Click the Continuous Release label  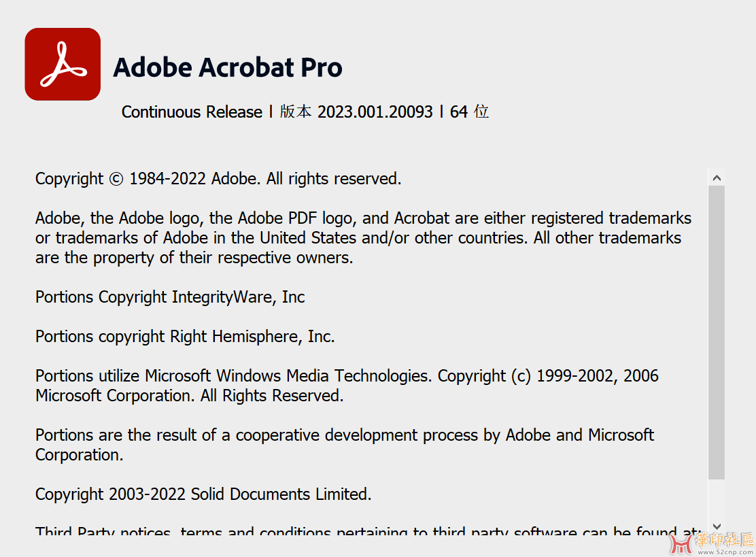(192, 112)
